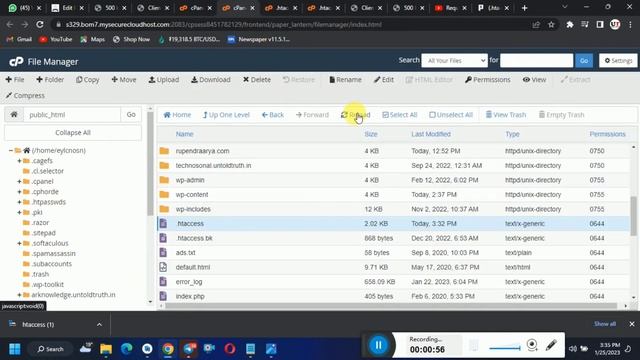Select .trash in folder tree
640x360 pixels.
pyautogui.click(x=40, y=274)
